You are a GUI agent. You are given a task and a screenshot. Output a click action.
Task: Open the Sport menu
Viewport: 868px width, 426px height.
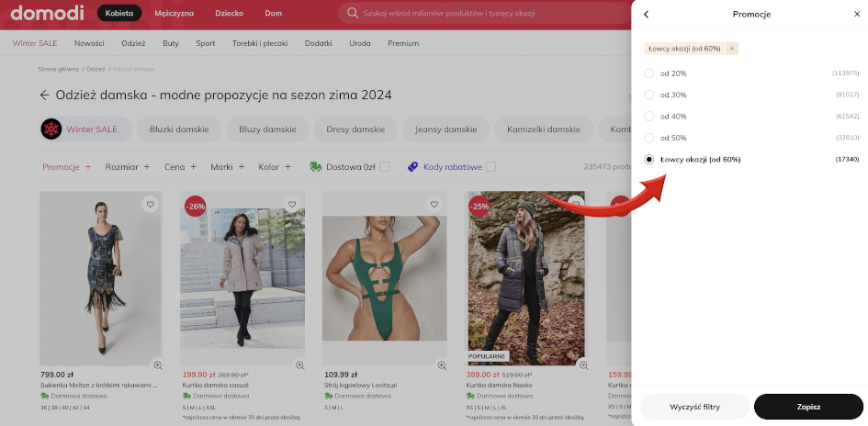206,43
